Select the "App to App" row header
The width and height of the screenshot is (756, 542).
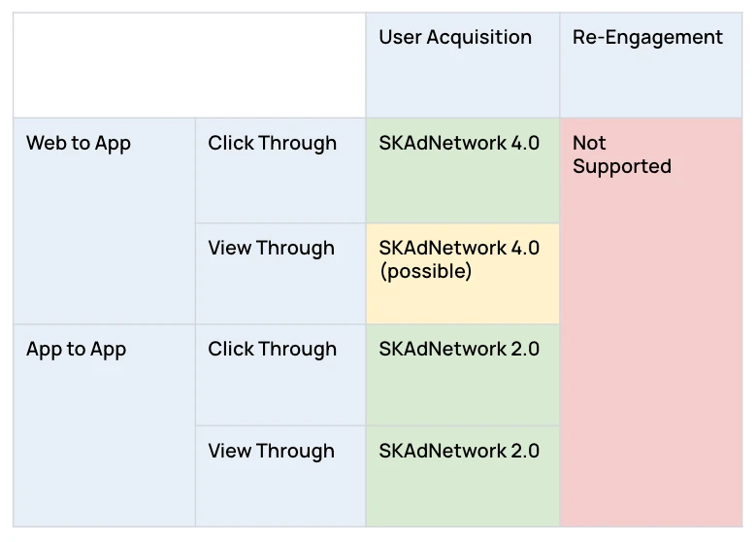77,350
